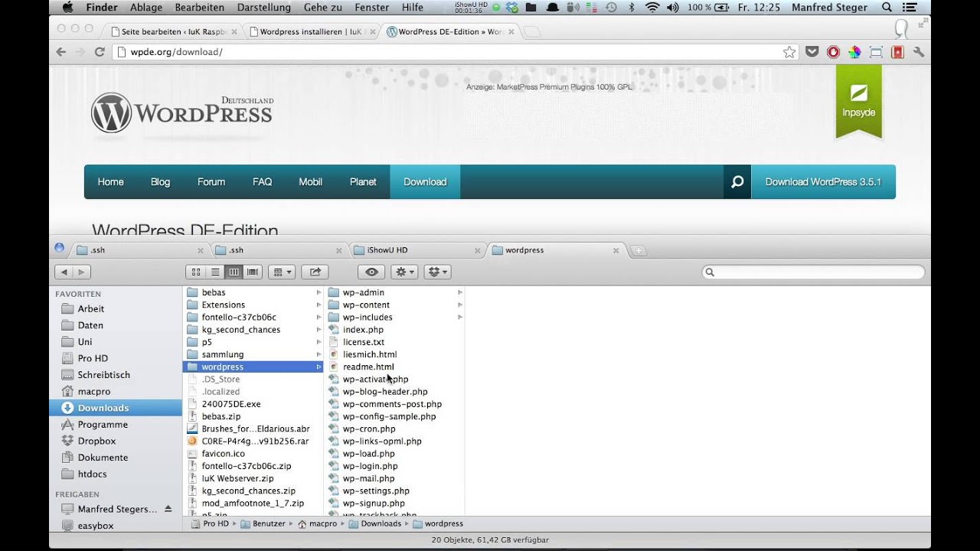Screen dimensions: 980x551
Task: Close the iShowU HD Finder tab
Action: tap(477, 250)
